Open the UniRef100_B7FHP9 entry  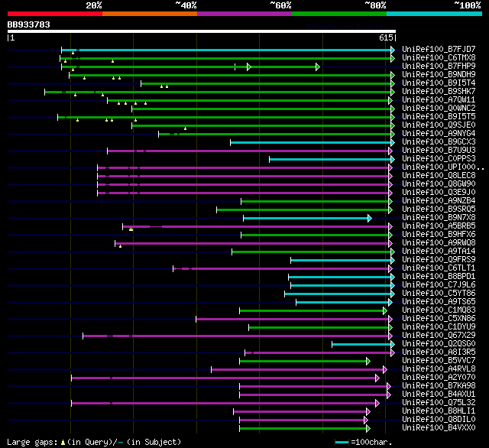click(x=439, y=67)
